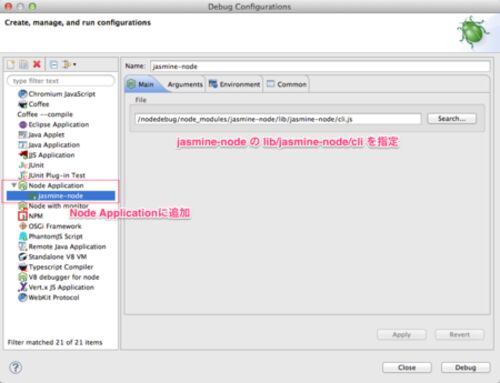The image size is (500, 383).
Task: Click the File path input field
Action: (x=278, y=119)
